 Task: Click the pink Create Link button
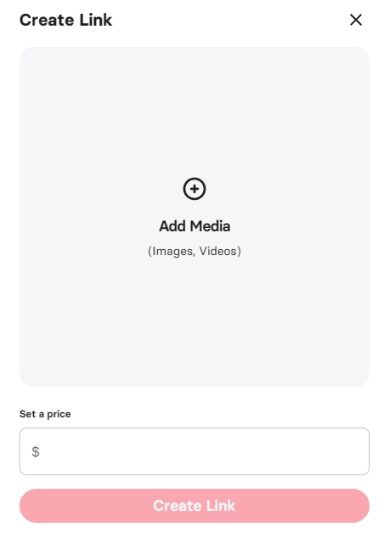pos(194,506)
